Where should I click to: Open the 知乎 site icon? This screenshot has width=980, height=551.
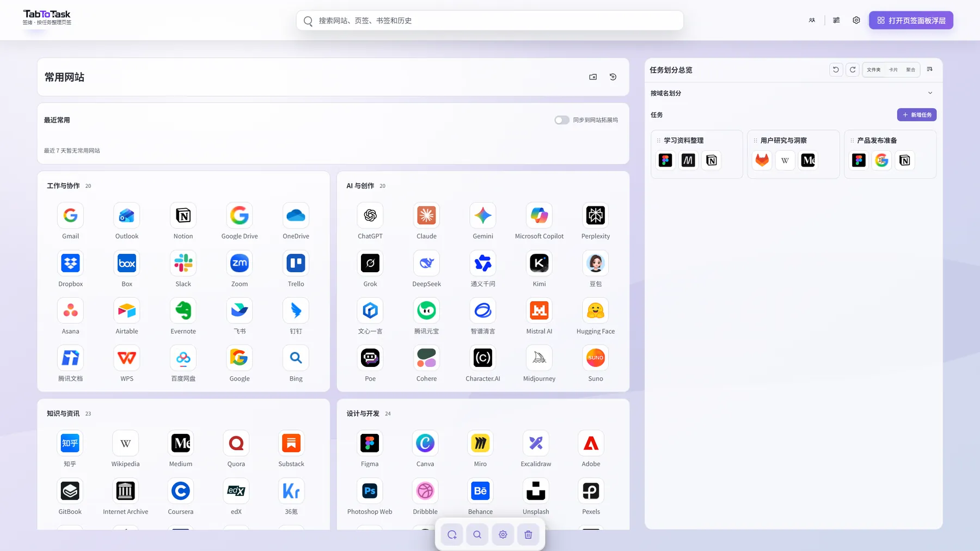tap(70, 443)
